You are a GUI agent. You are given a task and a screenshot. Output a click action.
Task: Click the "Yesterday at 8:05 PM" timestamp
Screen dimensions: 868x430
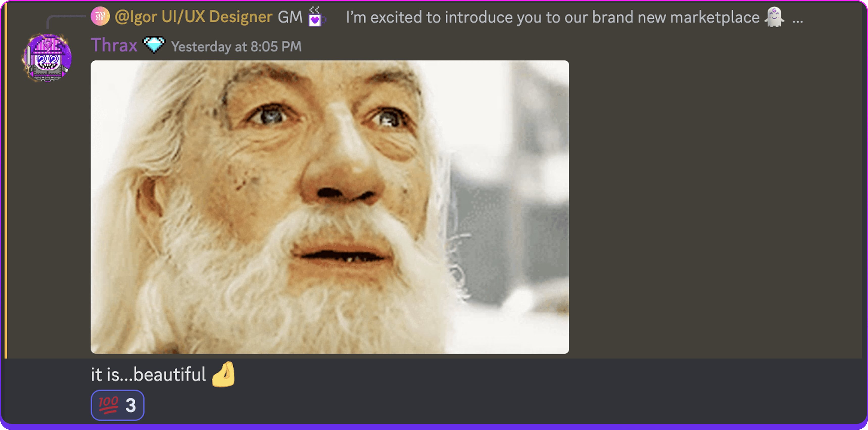(236, 47)
